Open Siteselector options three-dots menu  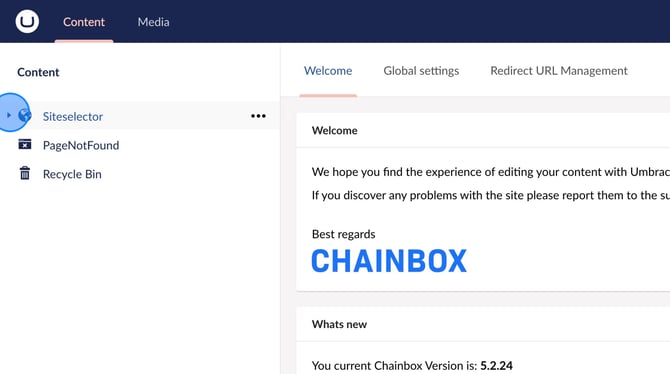pos(258,116)
